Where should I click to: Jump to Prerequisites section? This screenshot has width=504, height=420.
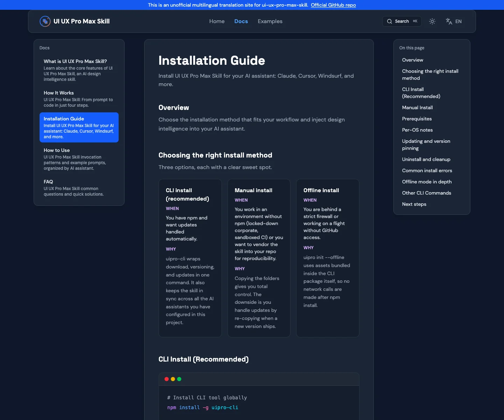(x=417, y=119)
